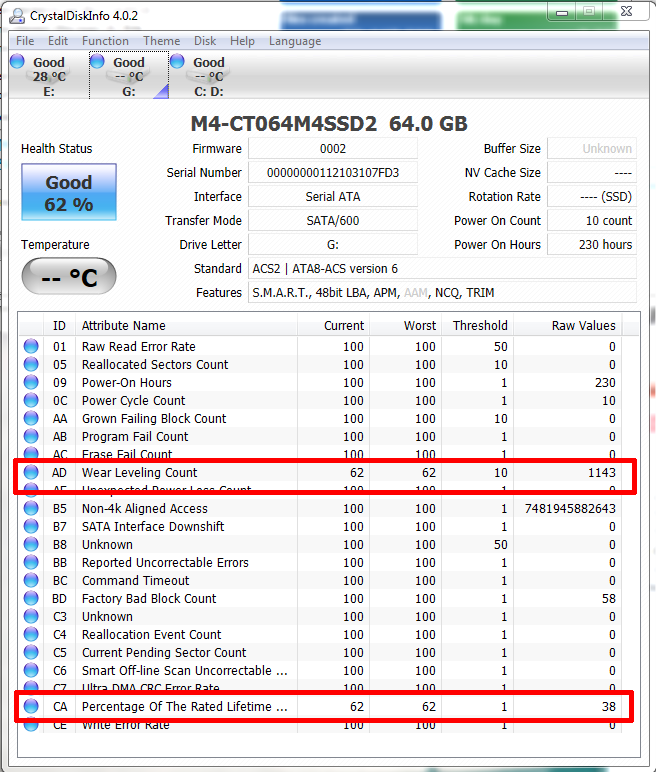Click the Wear Leveling Count attribute name
Screen dimensions: 656x772
tap(139, 472)
